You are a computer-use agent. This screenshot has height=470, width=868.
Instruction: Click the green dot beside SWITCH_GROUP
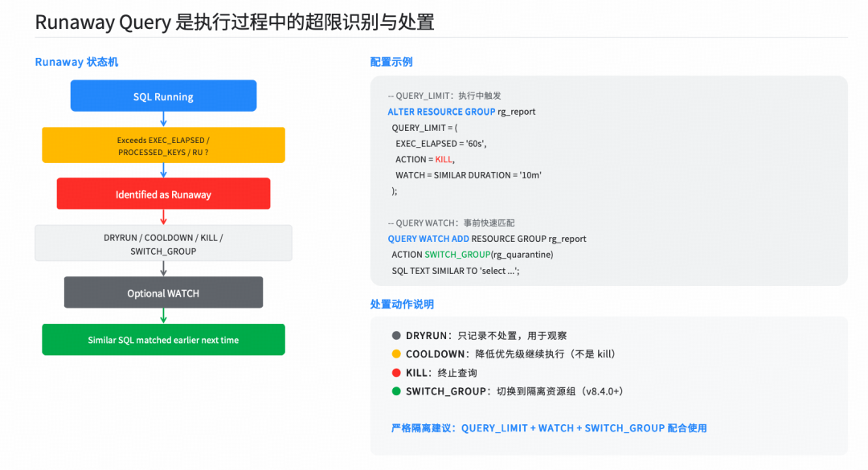tap(396, 390)
